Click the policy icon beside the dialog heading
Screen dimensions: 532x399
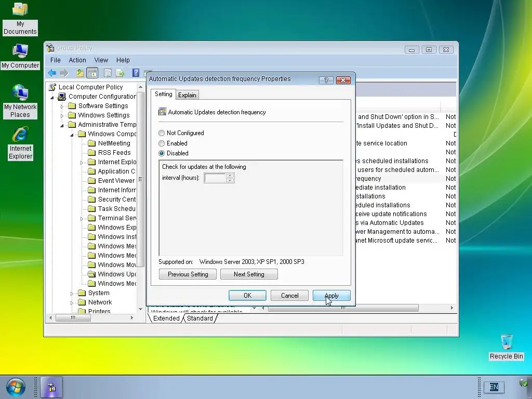pyautogui.click(x=163, y=112)
